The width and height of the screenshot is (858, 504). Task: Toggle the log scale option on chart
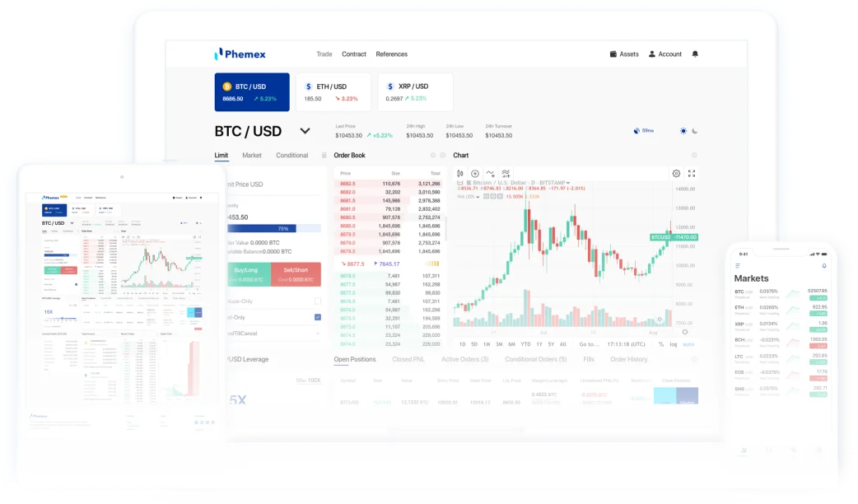coord(673,344)
